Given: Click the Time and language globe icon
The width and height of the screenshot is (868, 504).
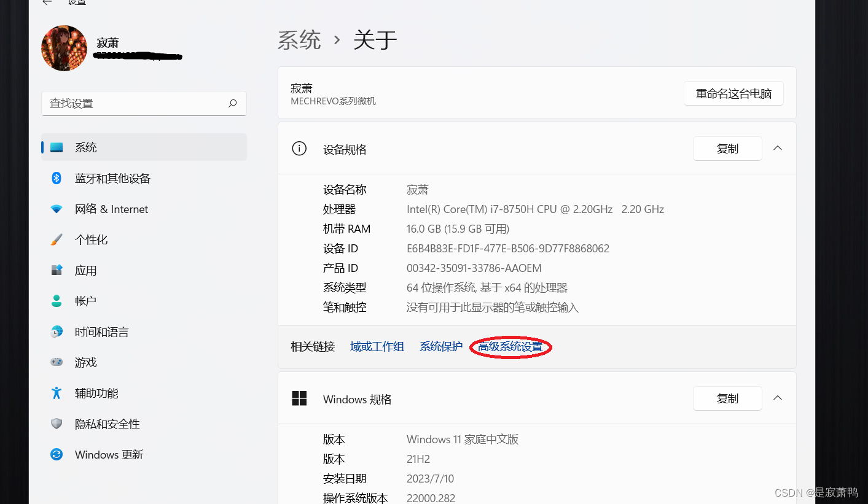Looking at the screenshot, I should 57,331.
